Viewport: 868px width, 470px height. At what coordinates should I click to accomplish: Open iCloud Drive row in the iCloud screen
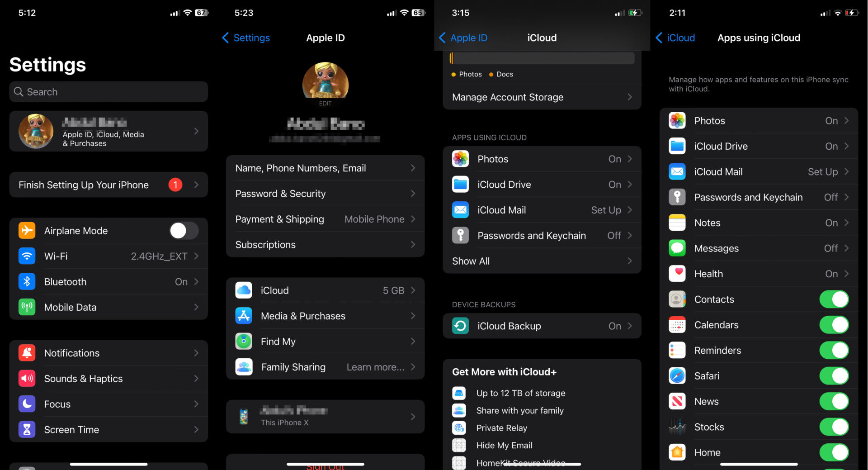click(x=542, y=184)
